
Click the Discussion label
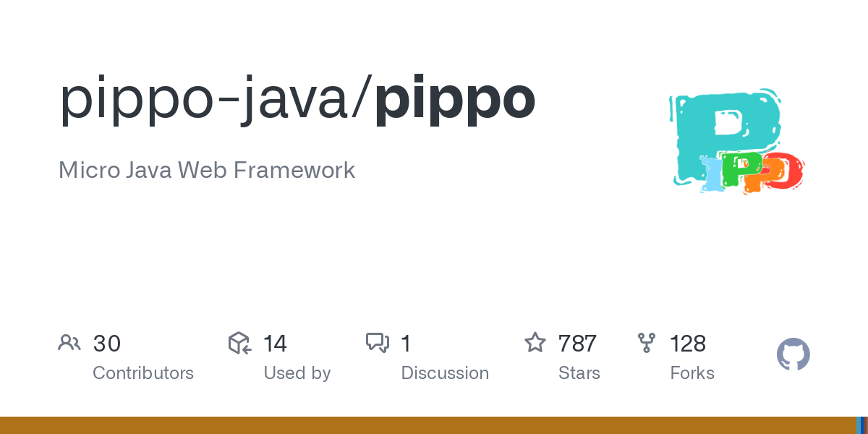pos(445,373)
